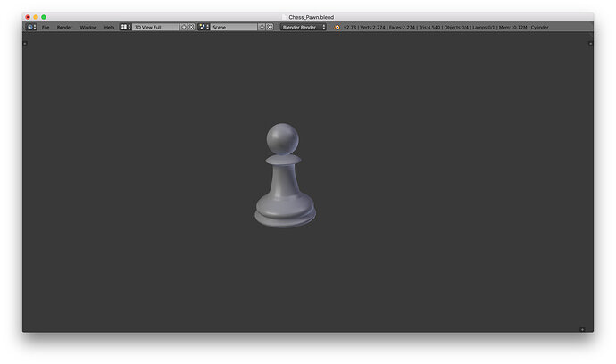
Task: Click the 'Objects:0/4' status text
Action: (456, 27)
